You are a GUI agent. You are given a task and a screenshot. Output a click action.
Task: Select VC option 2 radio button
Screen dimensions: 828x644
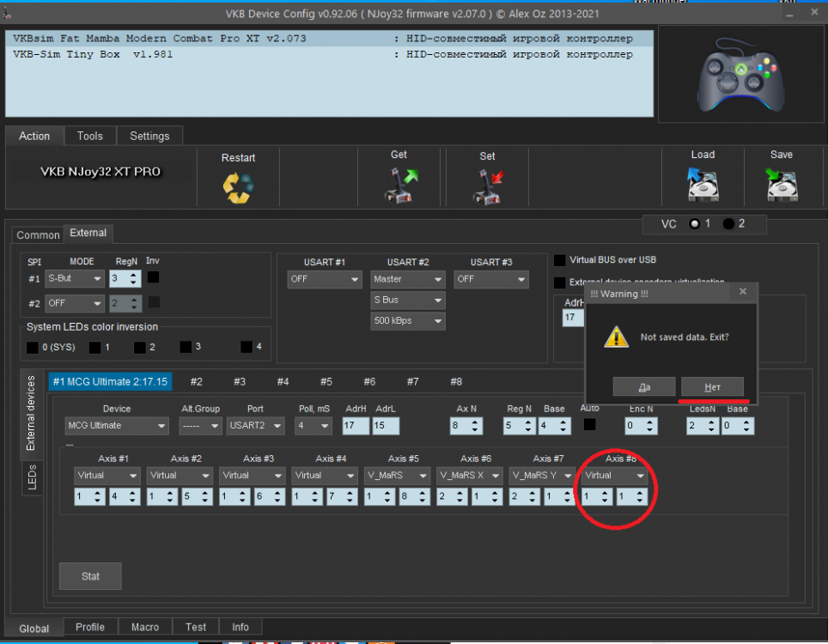(728, 224)
